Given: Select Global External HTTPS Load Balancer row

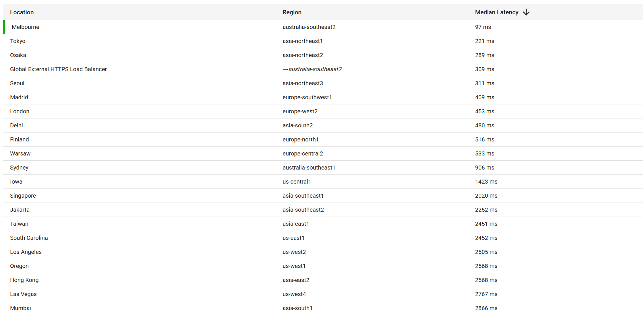Looking at the screenshot, I should coord(58,69).
